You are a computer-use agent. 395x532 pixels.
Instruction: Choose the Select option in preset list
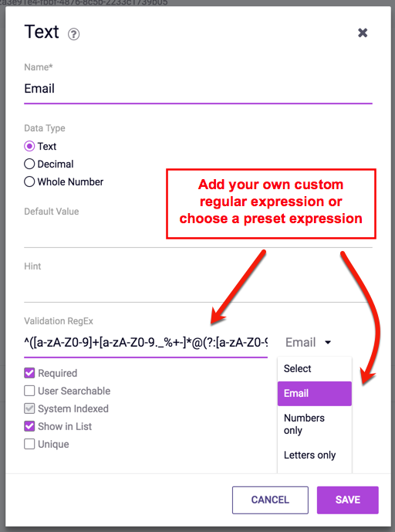click(315, 368)
